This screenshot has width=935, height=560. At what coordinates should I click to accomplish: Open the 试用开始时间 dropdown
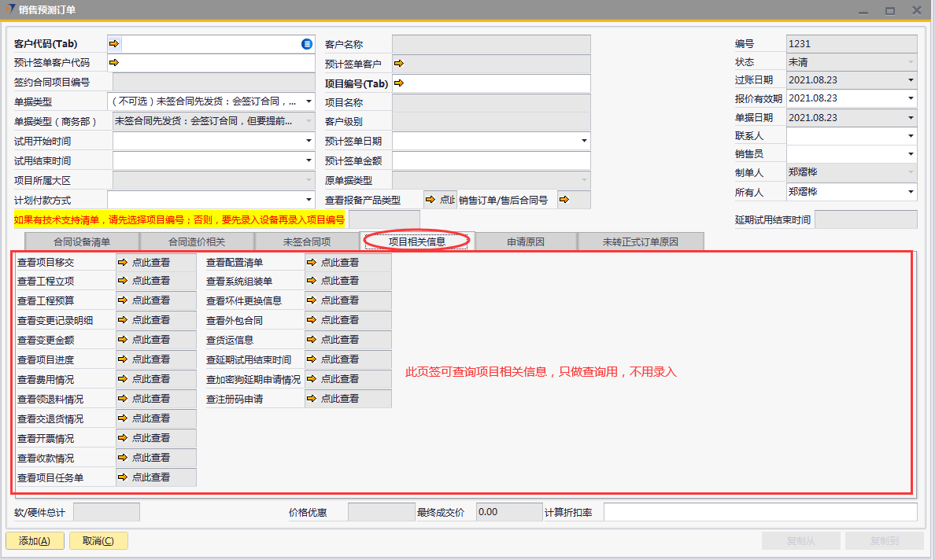click(x=309, y=141)
